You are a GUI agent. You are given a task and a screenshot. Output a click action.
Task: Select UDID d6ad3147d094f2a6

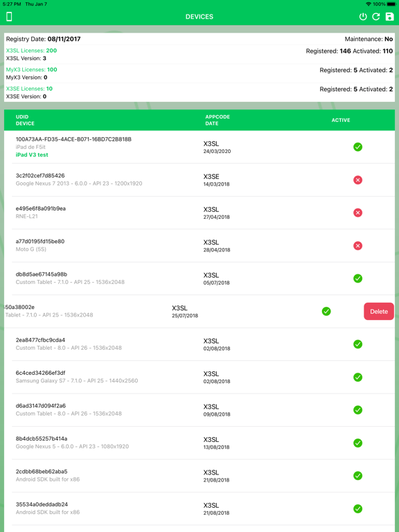pos(41,406)
